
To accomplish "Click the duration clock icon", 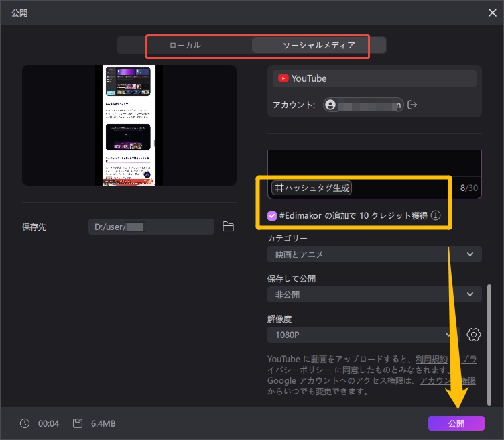I will coord(25,423).
